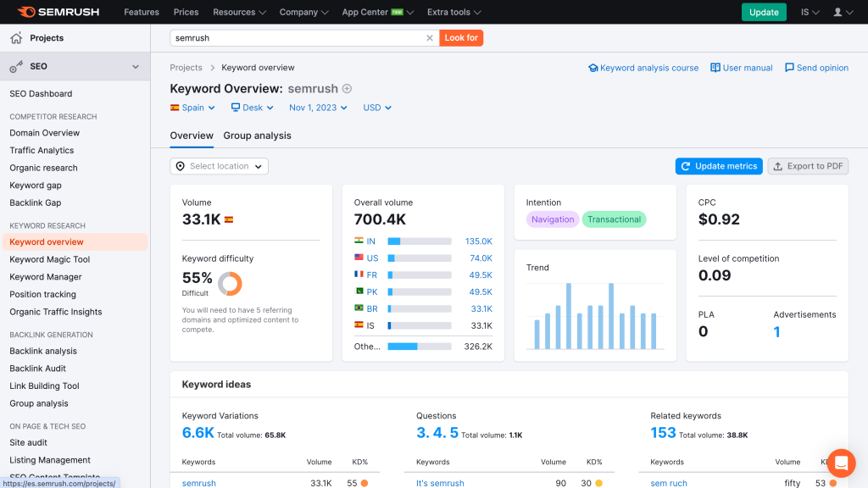Open the Projects home icon
Screen dimensions: 868x488
point(16,37)
